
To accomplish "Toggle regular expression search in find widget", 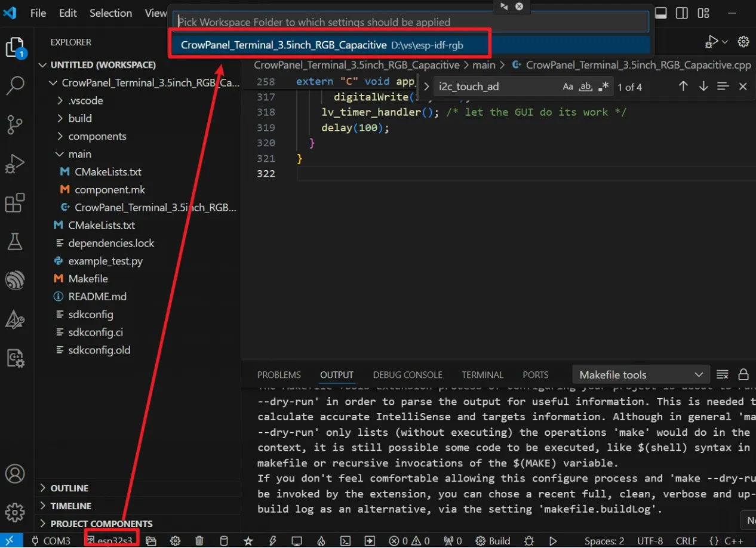I will (x=604, y=87).
